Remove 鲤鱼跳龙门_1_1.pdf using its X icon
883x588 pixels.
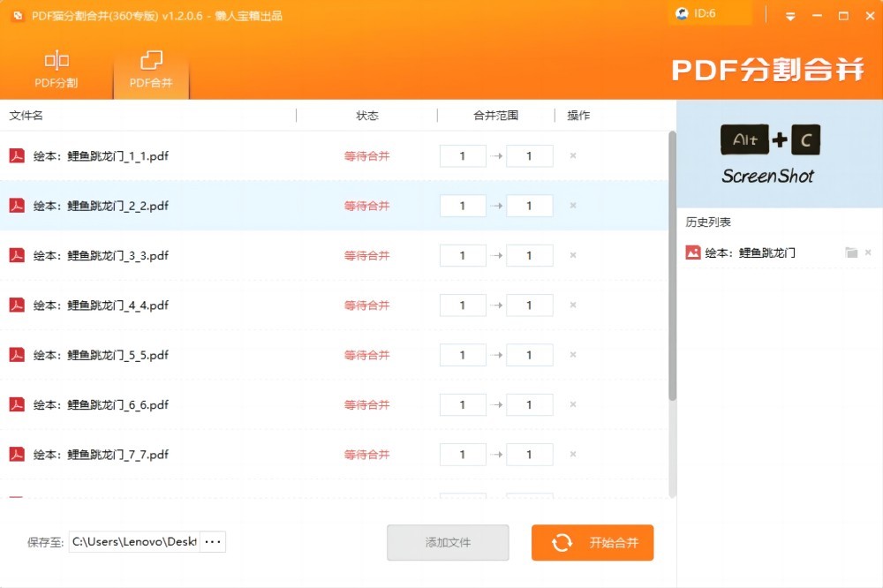click(x=573, y=156)
